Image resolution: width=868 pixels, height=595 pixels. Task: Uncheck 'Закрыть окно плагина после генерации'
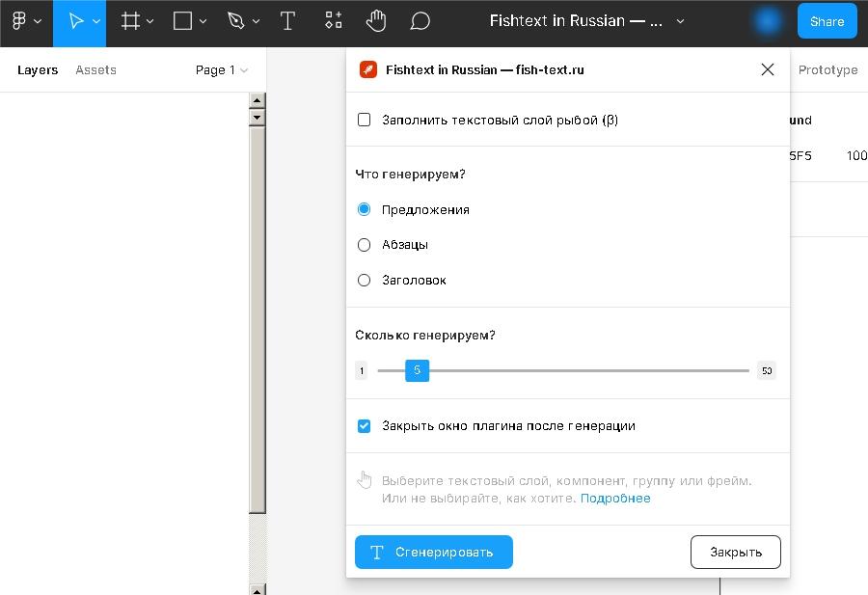click(365, 426)
